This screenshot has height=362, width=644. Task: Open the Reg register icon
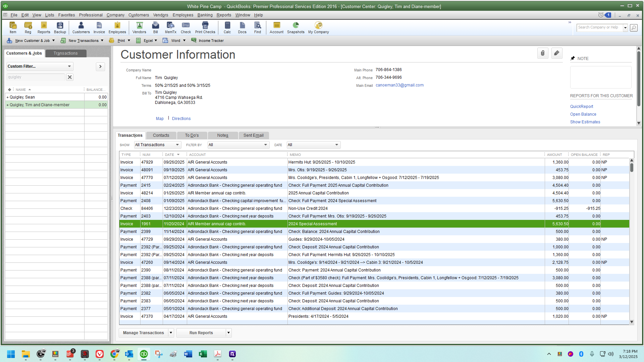(x=28, y=27)
